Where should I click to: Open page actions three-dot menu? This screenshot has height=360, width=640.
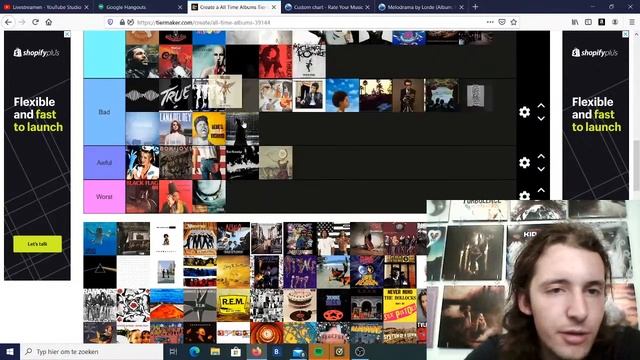490,22
